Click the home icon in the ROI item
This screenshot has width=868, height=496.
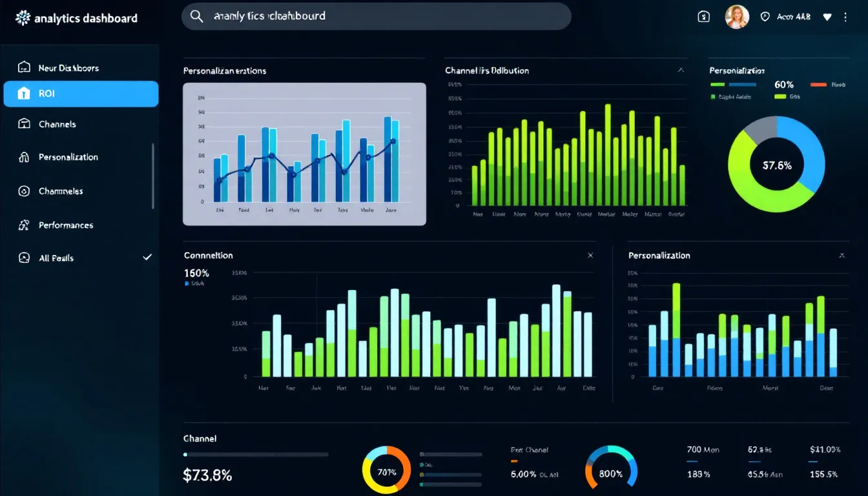24,94
